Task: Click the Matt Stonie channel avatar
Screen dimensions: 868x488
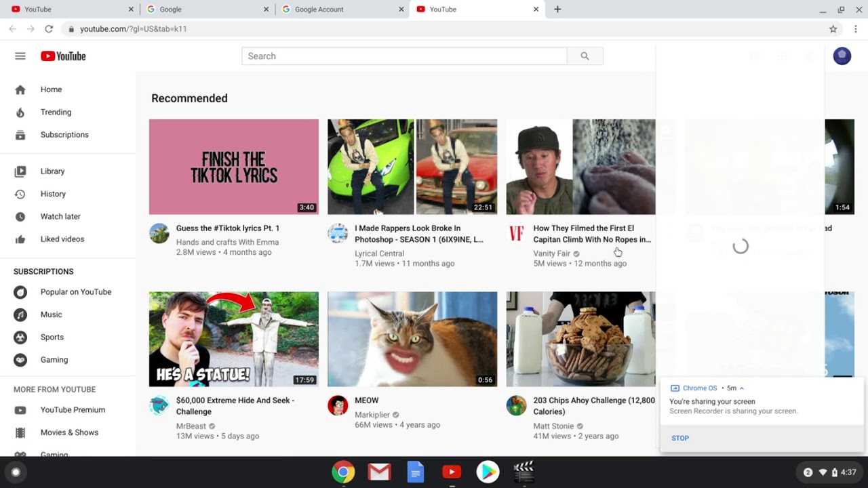Action: click(x=517, y=405)
